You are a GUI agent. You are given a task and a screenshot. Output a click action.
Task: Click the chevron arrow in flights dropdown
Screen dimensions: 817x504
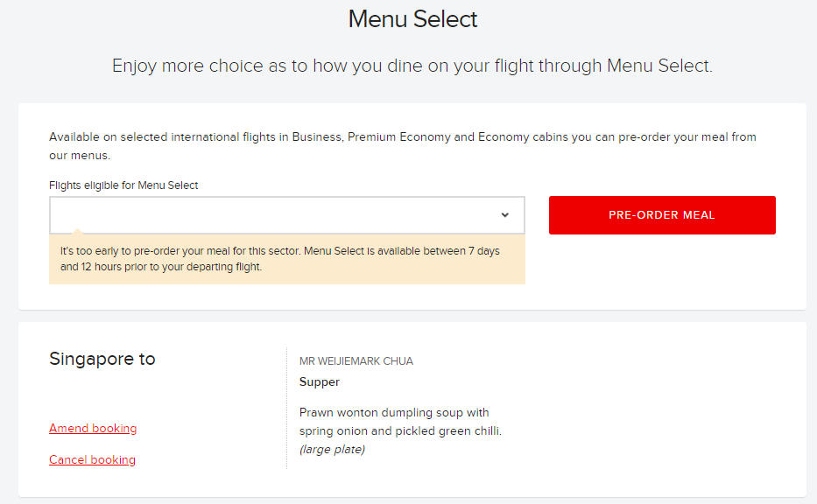pos(505,215)
